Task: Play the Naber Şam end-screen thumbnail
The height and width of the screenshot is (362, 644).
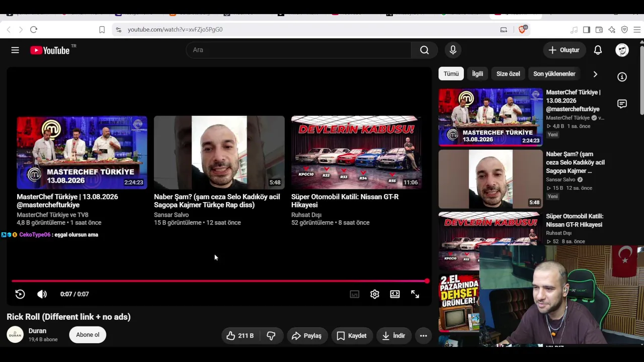Action: pyautogui.click(x=219, y=152)
